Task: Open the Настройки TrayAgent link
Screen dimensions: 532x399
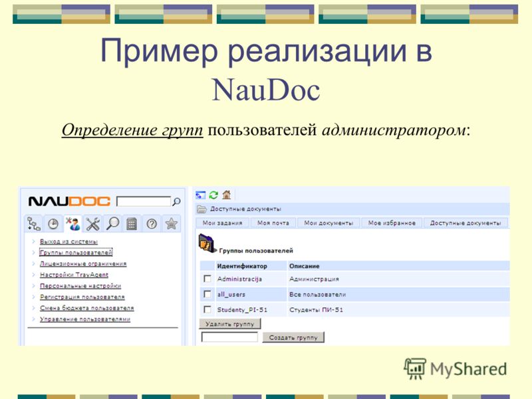Action: [74, 275]
